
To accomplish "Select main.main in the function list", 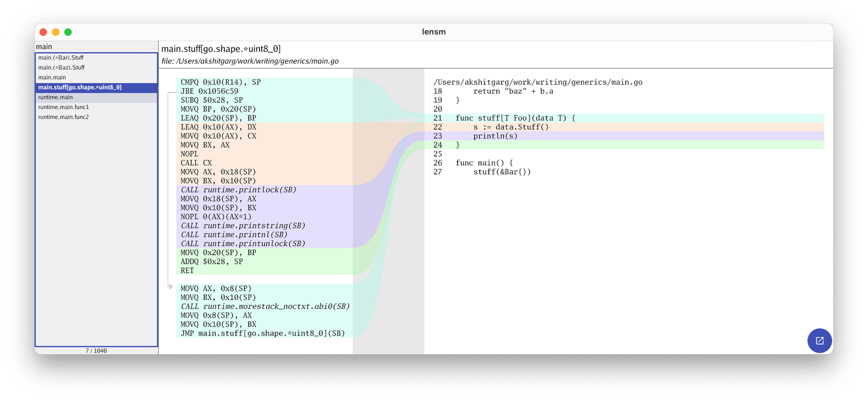I will click(x=52, y=78).
